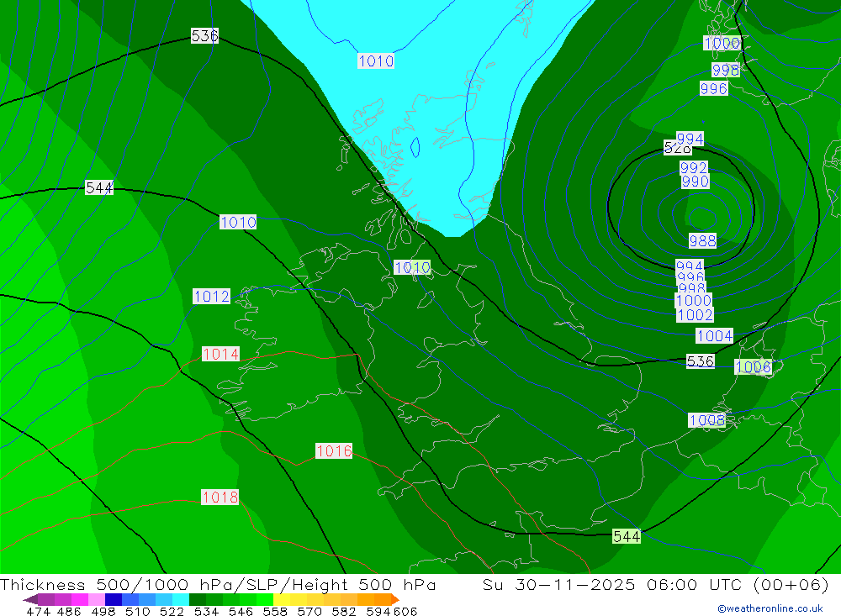Select the 988 low-pressure centre label
The width and height of the screenshot is (841, 616).
click(702, 240)
